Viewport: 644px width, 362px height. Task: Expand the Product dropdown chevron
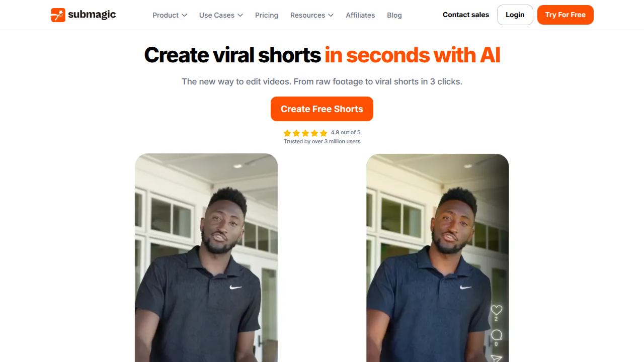pyautogui.click(x=184, y=16)
